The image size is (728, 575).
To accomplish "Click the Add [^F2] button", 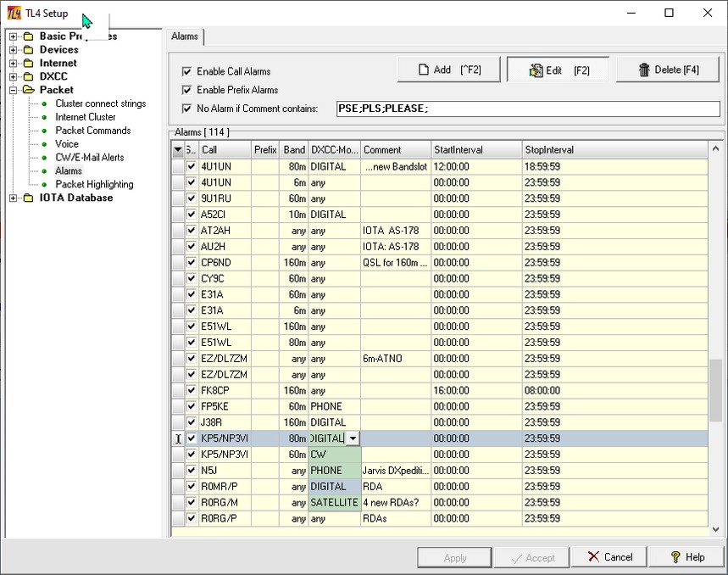I will (449, 70).
